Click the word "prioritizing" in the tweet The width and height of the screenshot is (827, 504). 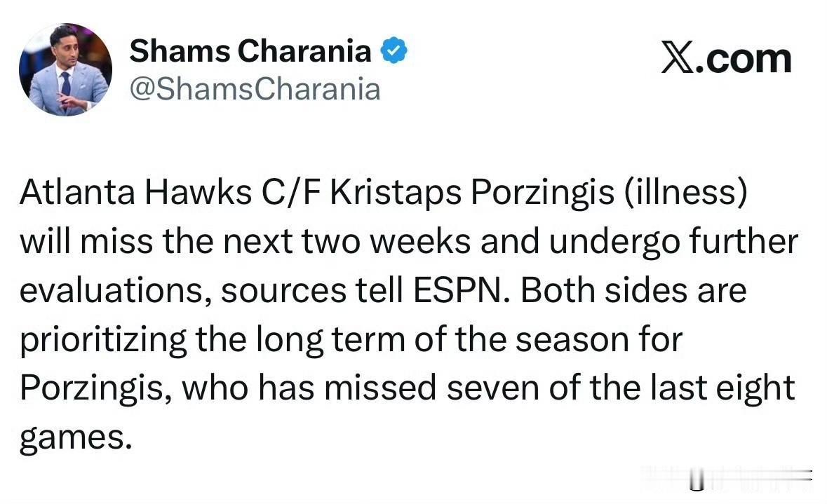pyautogui.click(x=103, y=339)
